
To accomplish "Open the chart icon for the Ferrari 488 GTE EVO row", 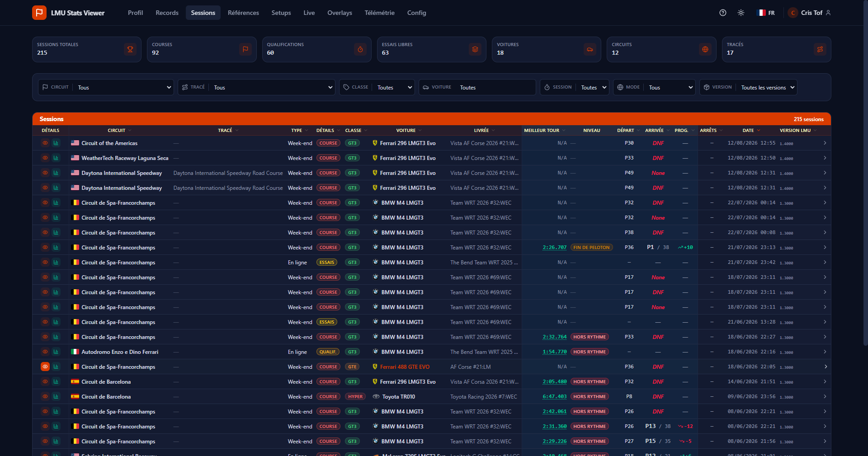I will point(56,367).
